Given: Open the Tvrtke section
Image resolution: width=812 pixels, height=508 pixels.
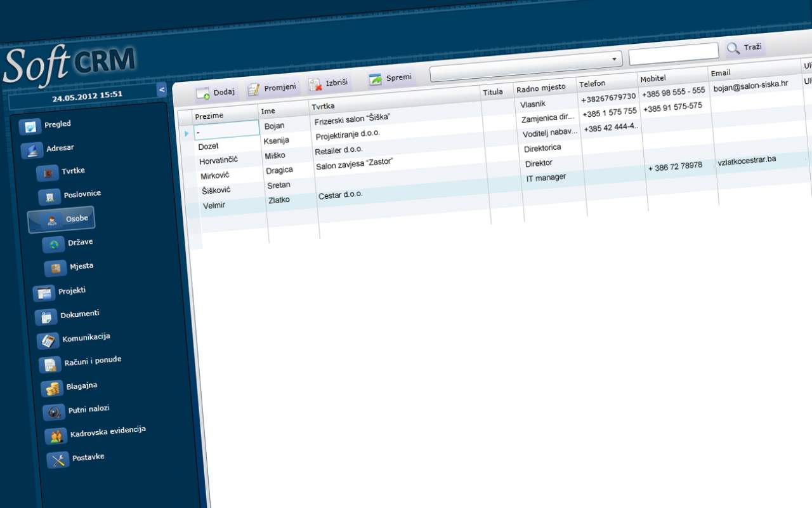Looking at the screenshot, I should (x=74, y=171).
